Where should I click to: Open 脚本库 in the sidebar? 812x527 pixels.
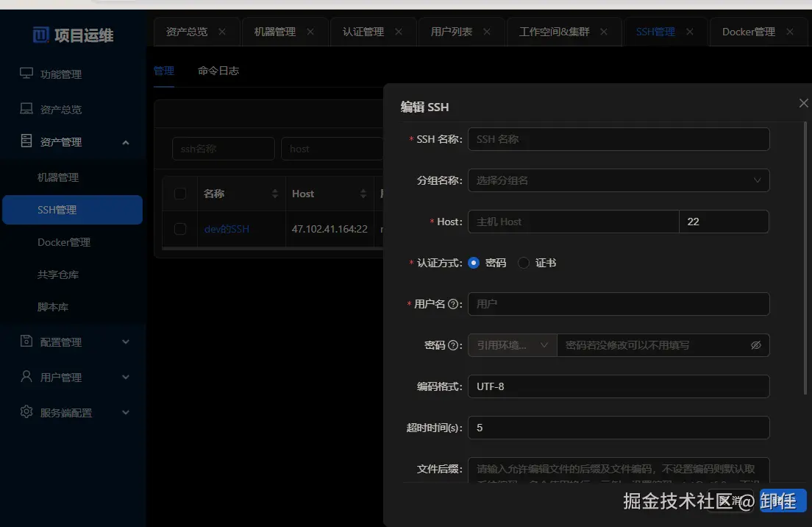tap(73, 307)
